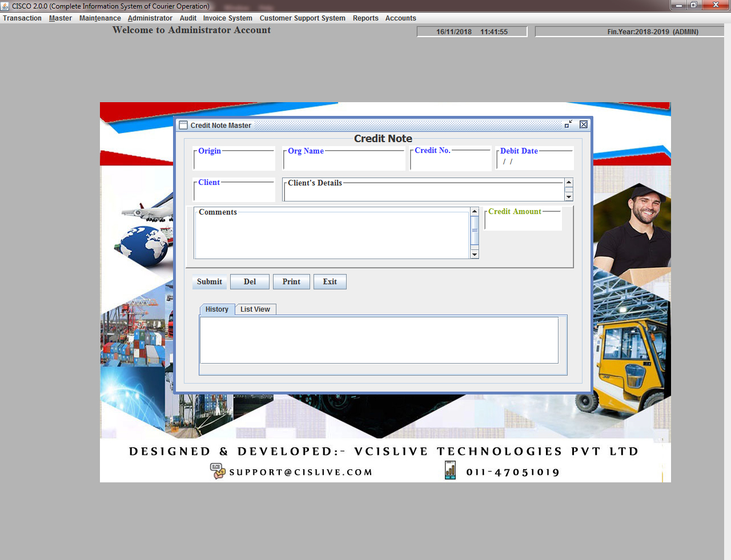
Task: Click Comments scrollbar down arrow
Action: point(474,255)
